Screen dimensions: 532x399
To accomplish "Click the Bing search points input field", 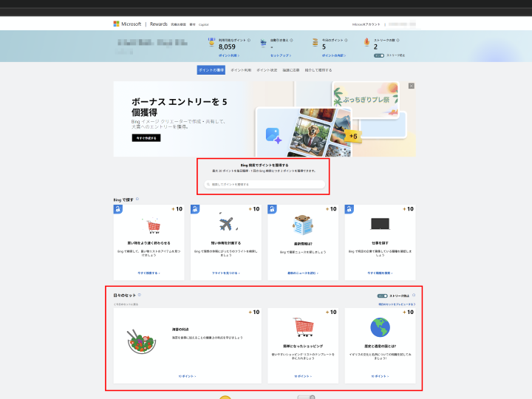I will 265,184.
